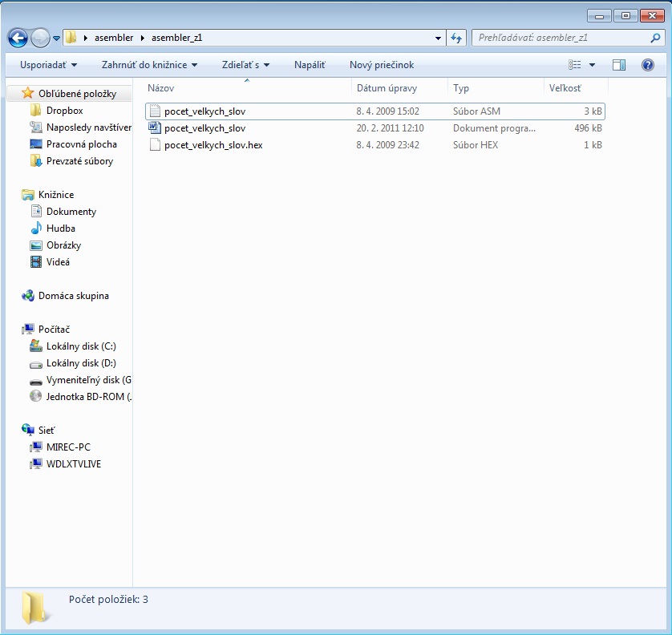Click the folder icon in the address bar

pyautogui.click(x=71, y=37)
